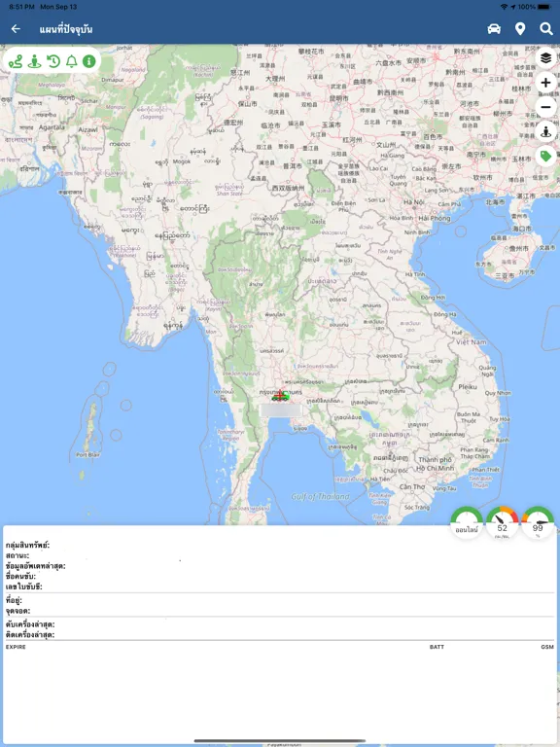Zoom in with plus button
Screen dimensions: 560x747
pyautogui.click(x=545, y=83)
